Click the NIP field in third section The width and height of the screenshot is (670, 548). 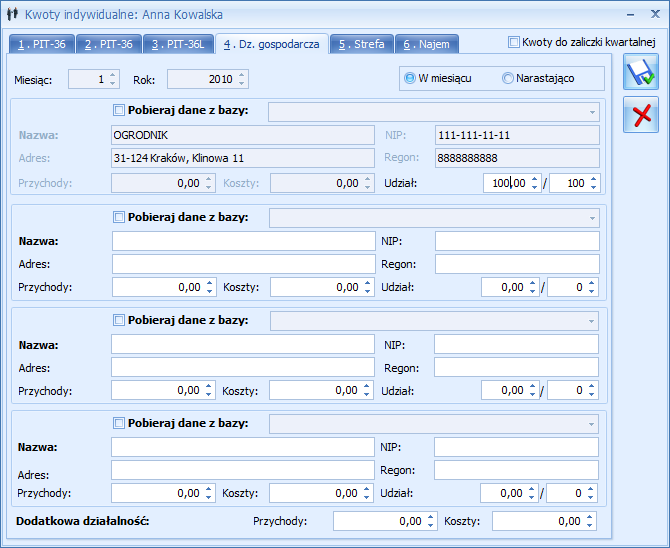pos(516,344)
